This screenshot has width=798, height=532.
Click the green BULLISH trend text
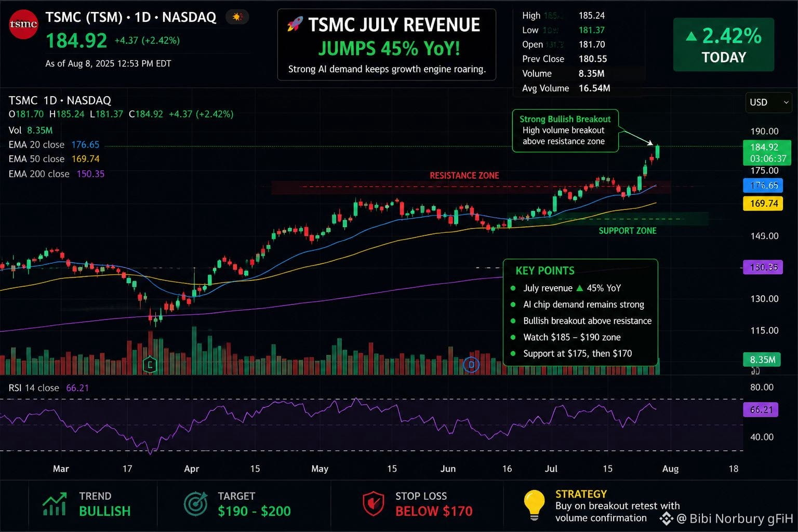tap(105, 511)
